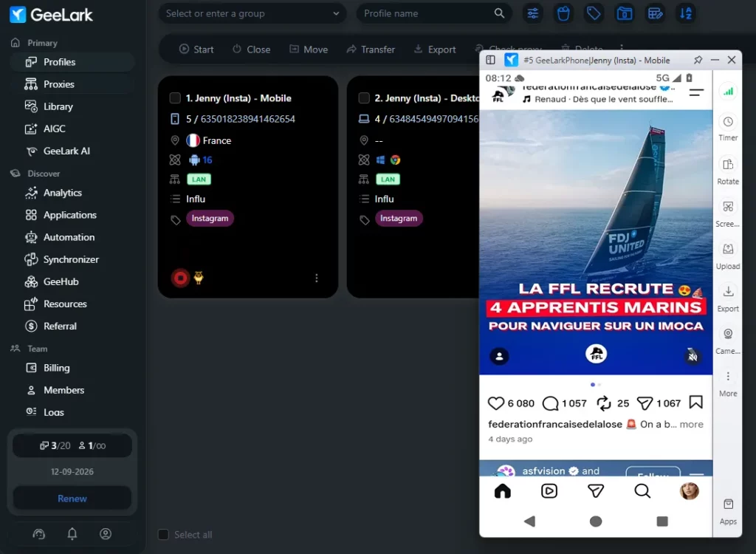Viewport: 756px width, 554px height.
Task: Open the Profiles section in sidebar
Action: pyautogui.click(x=72, y=62)
